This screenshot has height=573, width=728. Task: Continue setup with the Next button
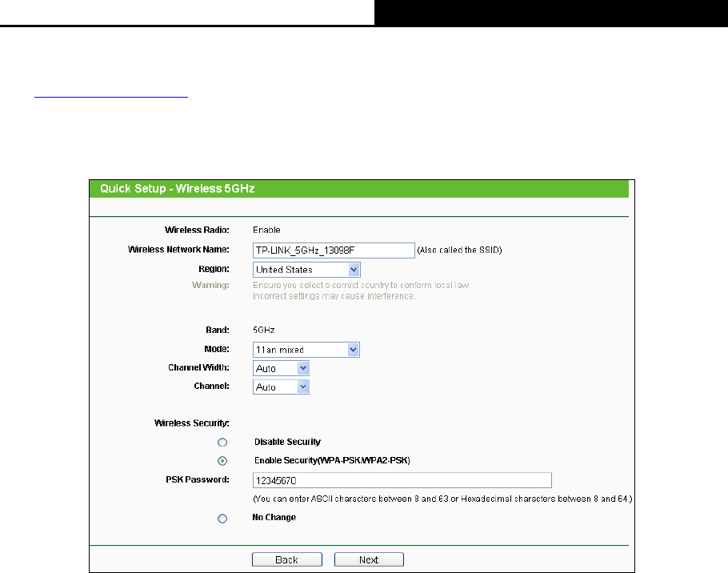(369, 559)
